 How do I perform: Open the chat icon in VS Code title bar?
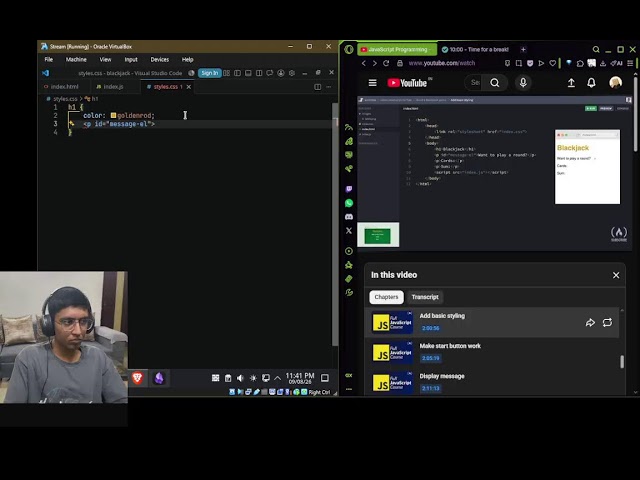coord(269,73)
